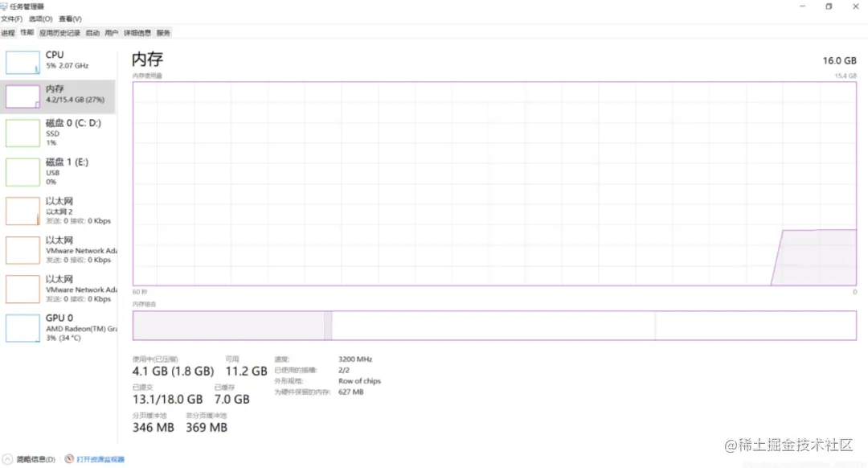868x468 pixels.
Task: Select the 磁盘 0 (C: D:) graph thumbnail
Action: pyautogui.click(x=23, y=133)
